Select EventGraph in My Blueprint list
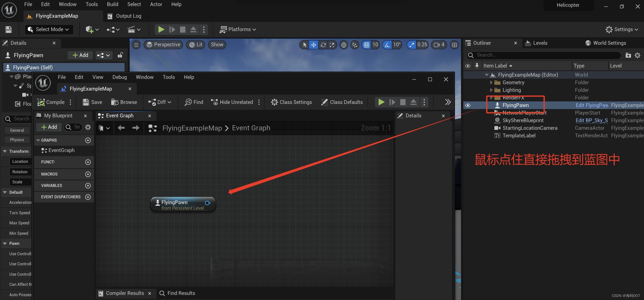 coord(61,151)
